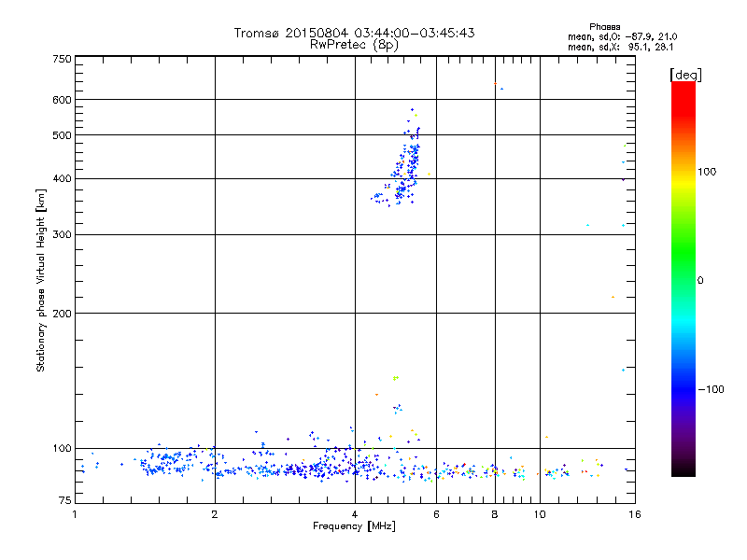Screen dimensions: 747x560
Task: Click the 'Frequency [MHz]' x-axis label
Action: click(354, 526)
